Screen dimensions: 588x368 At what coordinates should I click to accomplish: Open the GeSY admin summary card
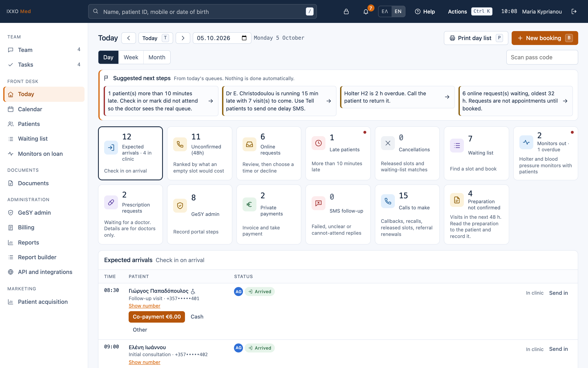click(x=199, y=214)
